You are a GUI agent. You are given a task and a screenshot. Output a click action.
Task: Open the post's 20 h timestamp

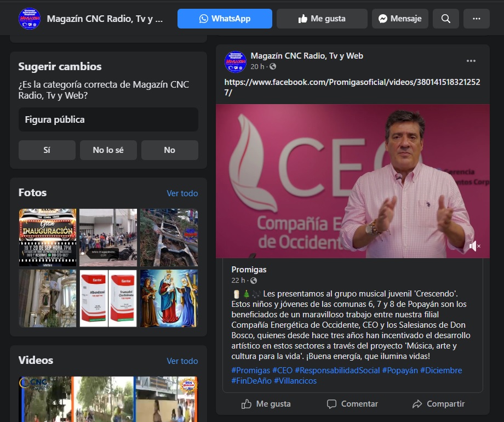point(257,66)
